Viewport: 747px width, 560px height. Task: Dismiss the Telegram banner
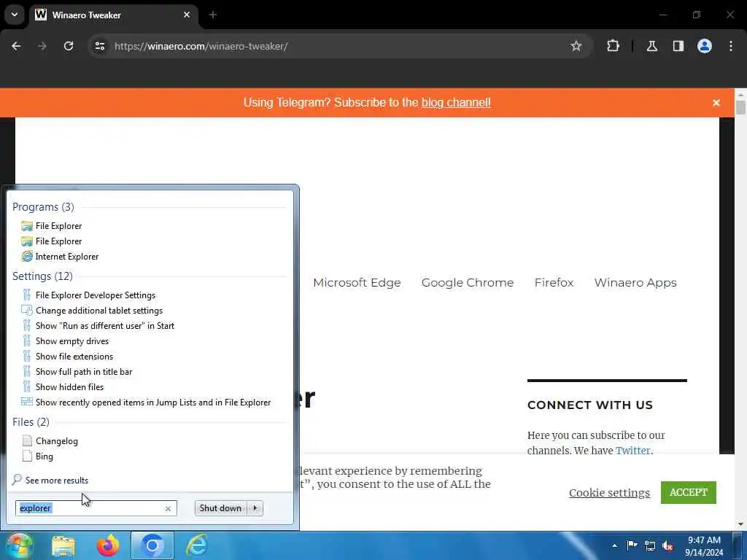[716, 103]
